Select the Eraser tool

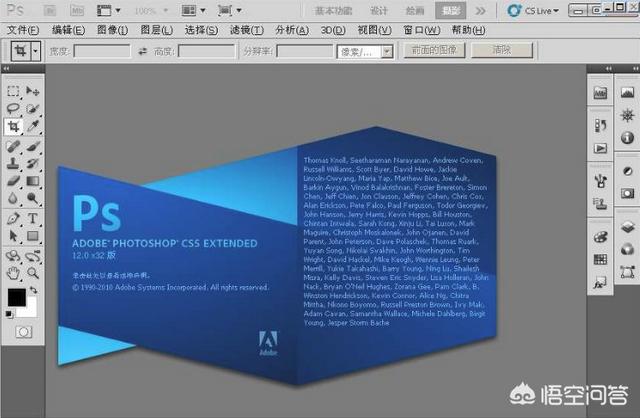pos(13,180)
